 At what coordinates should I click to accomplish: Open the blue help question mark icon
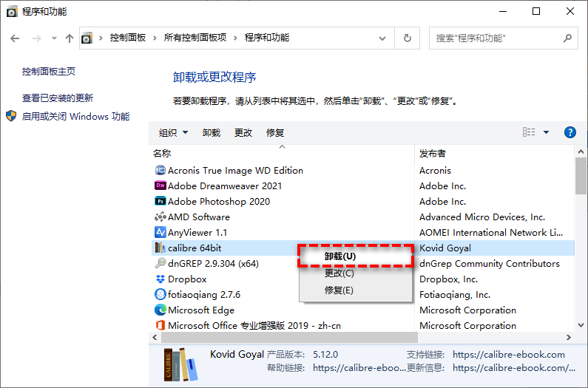[570, 132]
